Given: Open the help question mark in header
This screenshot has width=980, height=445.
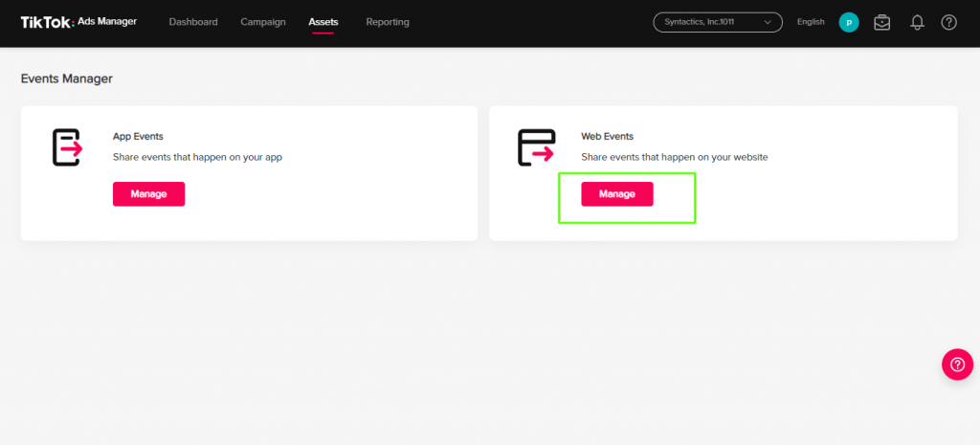Looking at the screenshot, I should coord(948,23).
